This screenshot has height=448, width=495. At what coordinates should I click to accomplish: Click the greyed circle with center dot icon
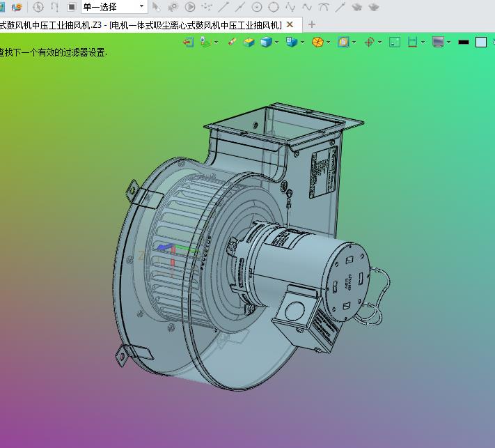point(257,7)
